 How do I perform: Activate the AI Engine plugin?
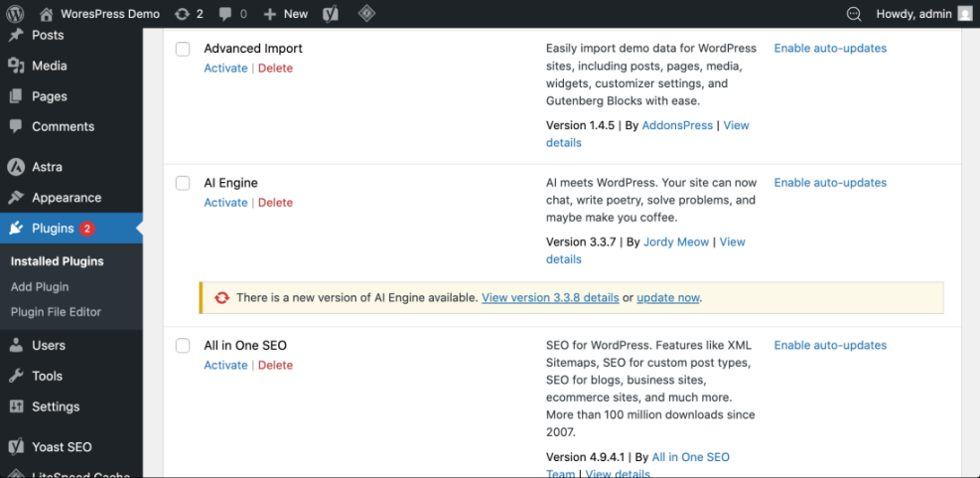(x=225, y=203)
